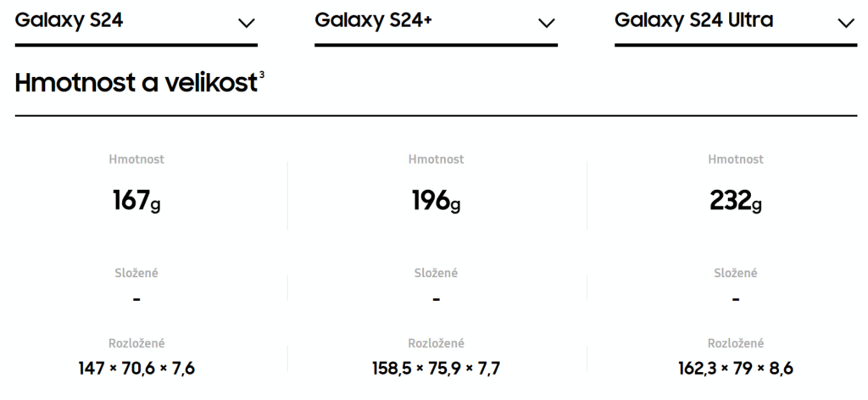Image resolution: width=868 pixels, height=400 pixels.
Task: Click the Rozložené label above 147 × 70,6 × 7,6
Action: 136,343
